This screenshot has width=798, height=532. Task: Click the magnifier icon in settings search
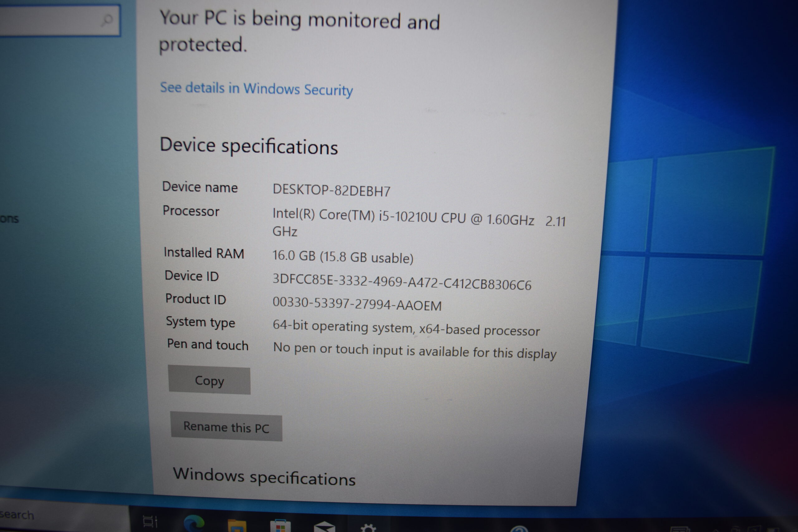[107, 20]
